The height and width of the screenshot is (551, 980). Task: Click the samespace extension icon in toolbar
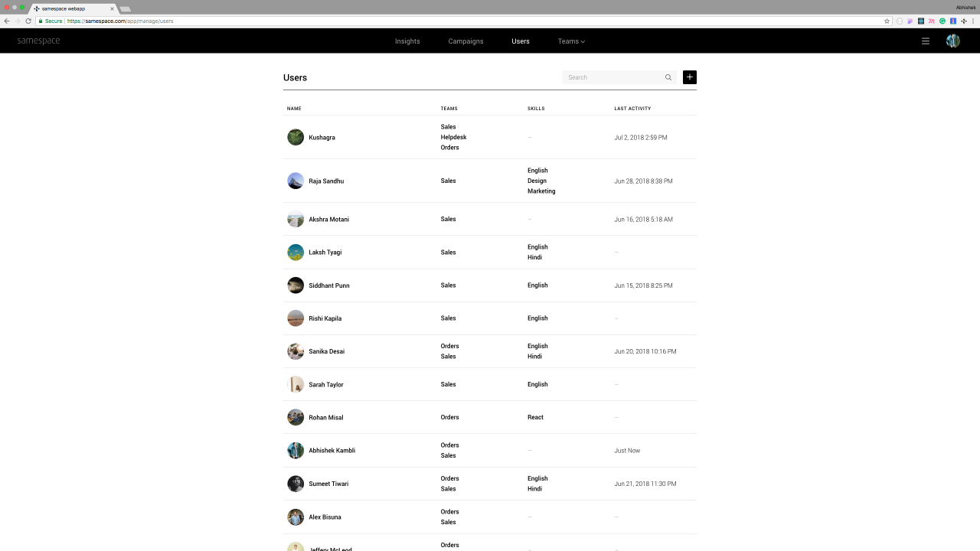(964, 21)
